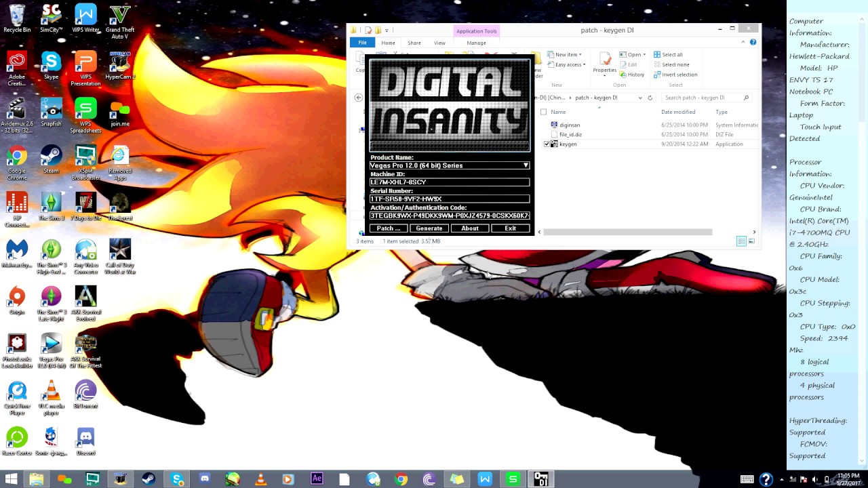Click the About button in keygen
868x488 pixels.
point(470,228)
